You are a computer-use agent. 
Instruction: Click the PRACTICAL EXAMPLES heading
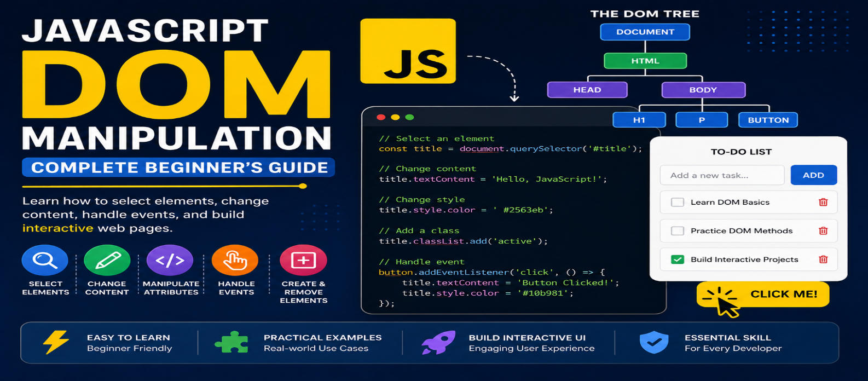click(323, 338)
